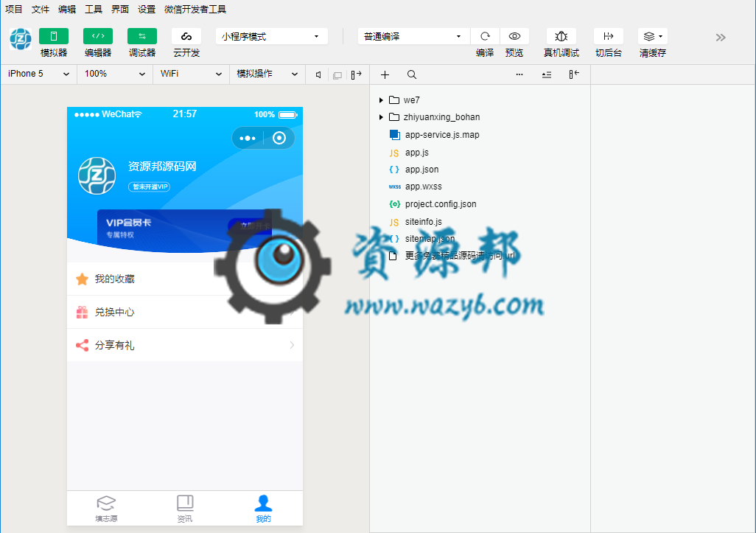
Task: Open 兑换中心 list item
Action: click(185, 312)
